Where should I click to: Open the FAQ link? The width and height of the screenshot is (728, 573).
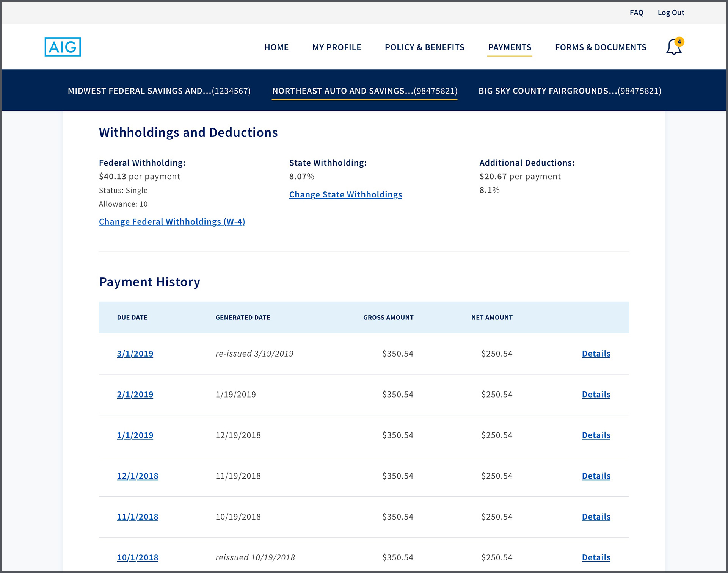(x=637, y=13)
